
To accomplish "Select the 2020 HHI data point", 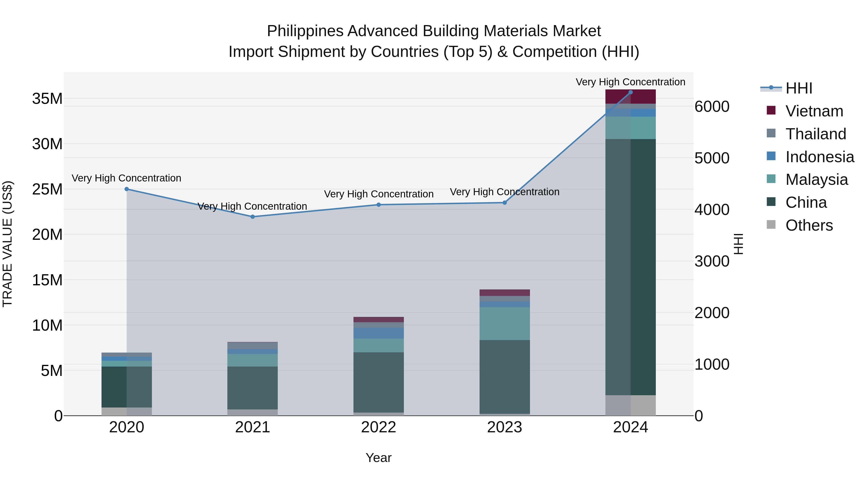I will pyautogui.click(x=127, y=189).
